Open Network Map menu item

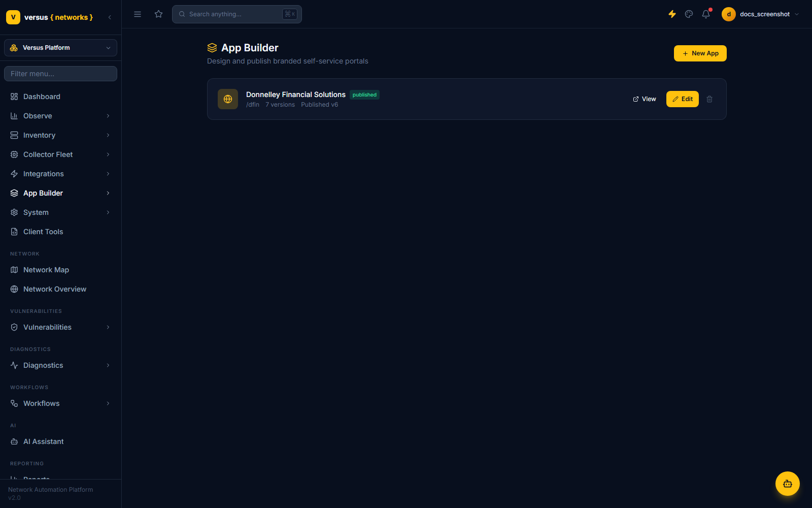click(x=60, y=270)
